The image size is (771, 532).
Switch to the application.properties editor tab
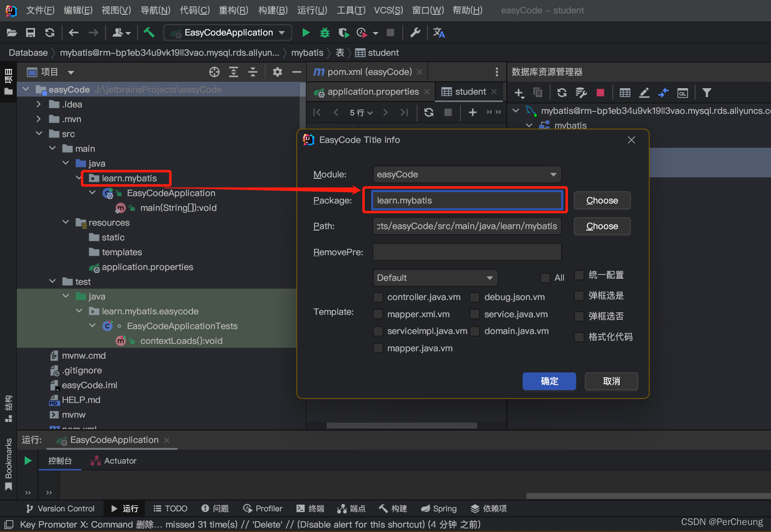pos(373,92)
